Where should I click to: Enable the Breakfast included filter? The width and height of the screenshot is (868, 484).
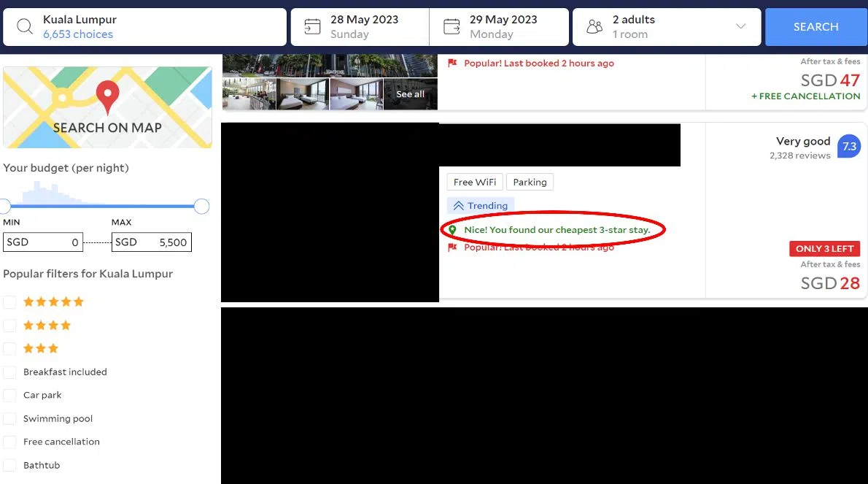(x=9, y=372)
